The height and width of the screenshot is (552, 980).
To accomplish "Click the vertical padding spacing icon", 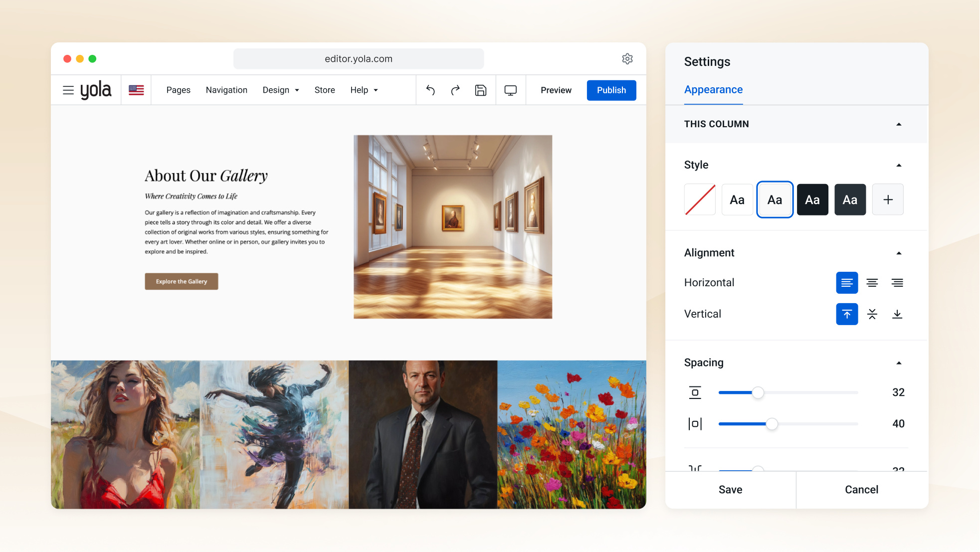I will click(695, 392).
